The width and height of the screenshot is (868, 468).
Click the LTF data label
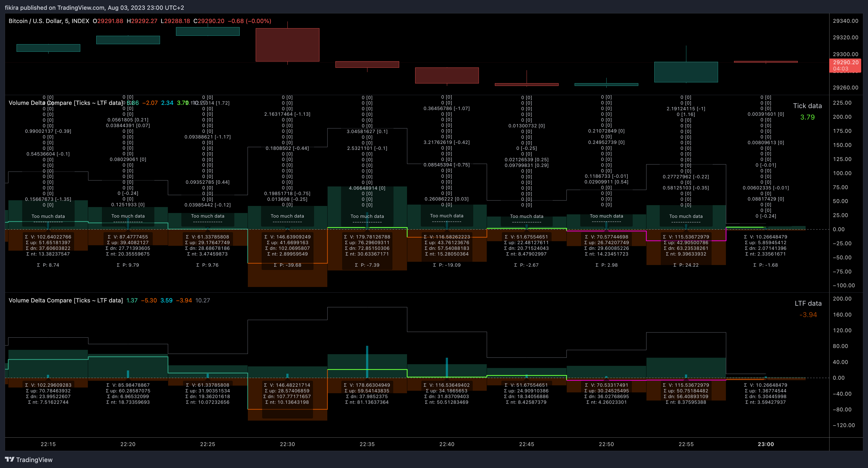click(x=808, y=303)
